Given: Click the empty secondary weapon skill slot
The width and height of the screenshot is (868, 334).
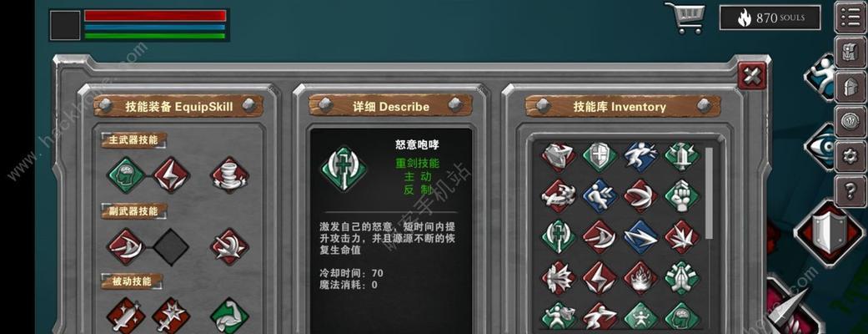Looking at the screenshot, I should click(x=171, y=246).
